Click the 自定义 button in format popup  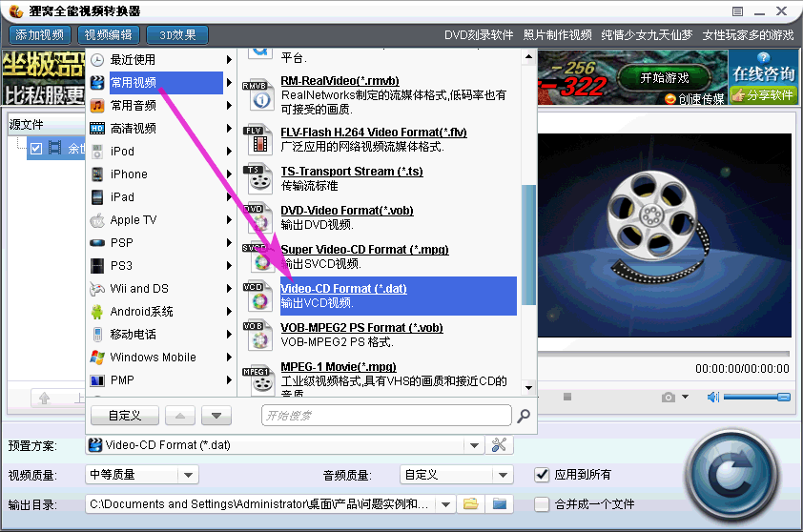click(124, 416)
